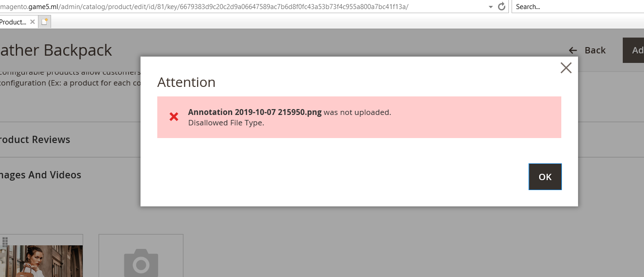Viewport: 644px width, 277px height.
Task: Click OK to acknowledge the upload error
Action: [545, 177]
